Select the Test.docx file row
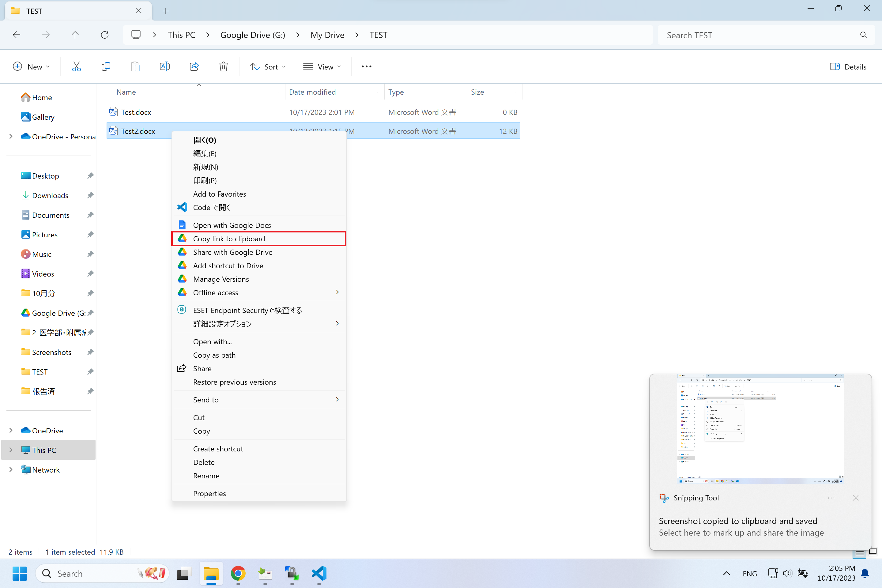882x588 pixels. pos(313,112)
